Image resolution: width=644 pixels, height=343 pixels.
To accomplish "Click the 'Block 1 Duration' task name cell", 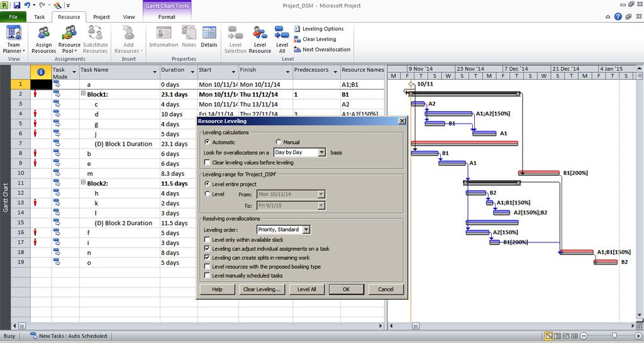I will [x=119, y=144].
